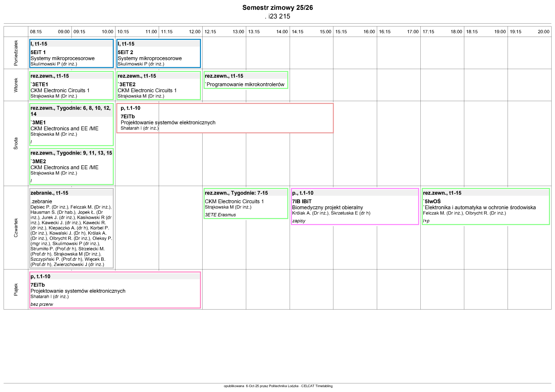Click the CELCAT Timetabling footer text
This screenshot has height=392, width=555.
click(x=278, y=386)
